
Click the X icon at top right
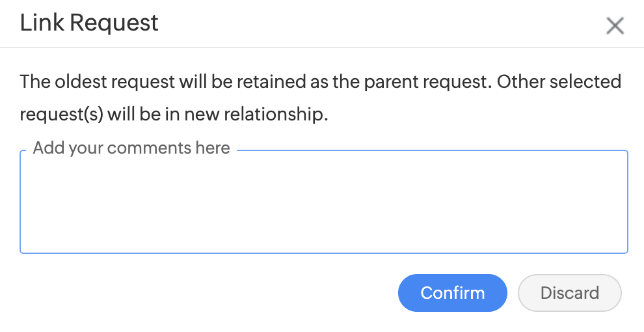coord(615,26)
